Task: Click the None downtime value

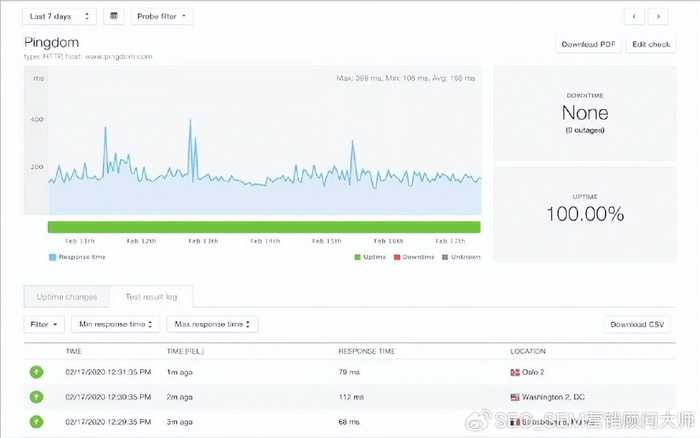Action: point(585,113)
